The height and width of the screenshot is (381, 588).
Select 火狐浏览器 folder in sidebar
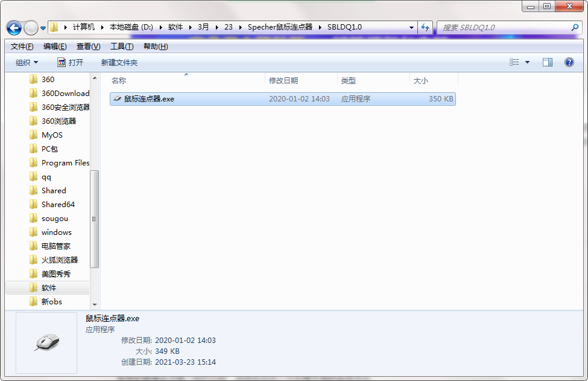tap(54, 260)
